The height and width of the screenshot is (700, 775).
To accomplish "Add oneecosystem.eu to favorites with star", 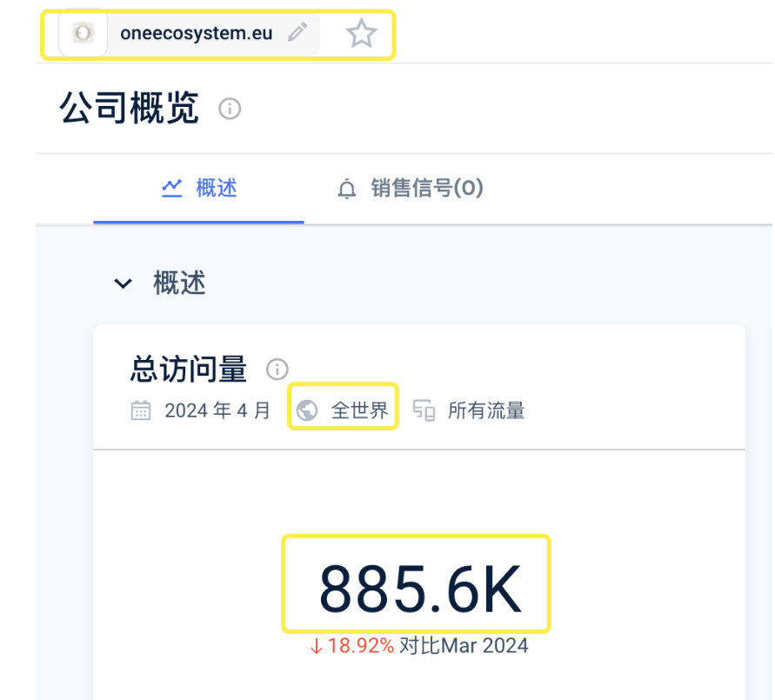I will tap(361, 34).
